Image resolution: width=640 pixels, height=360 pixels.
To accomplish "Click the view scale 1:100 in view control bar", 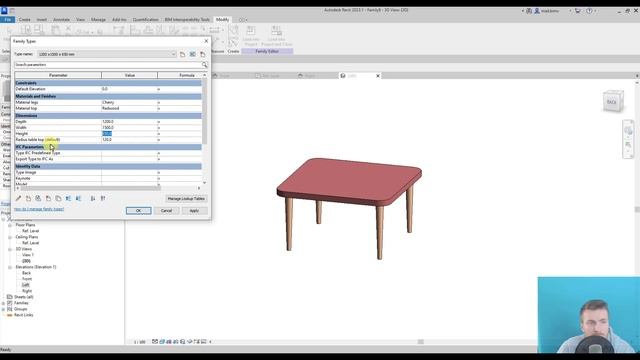I will pos(140,342).
